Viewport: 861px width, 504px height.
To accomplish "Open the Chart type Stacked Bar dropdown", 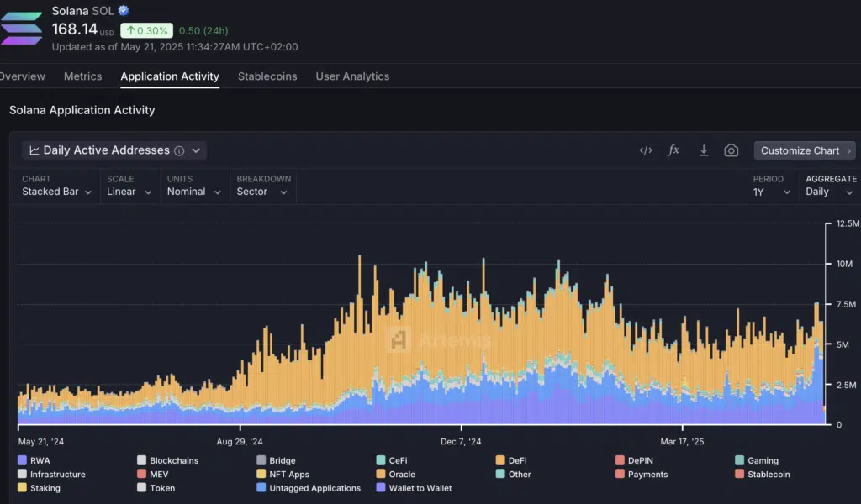I will coord(56,192).
